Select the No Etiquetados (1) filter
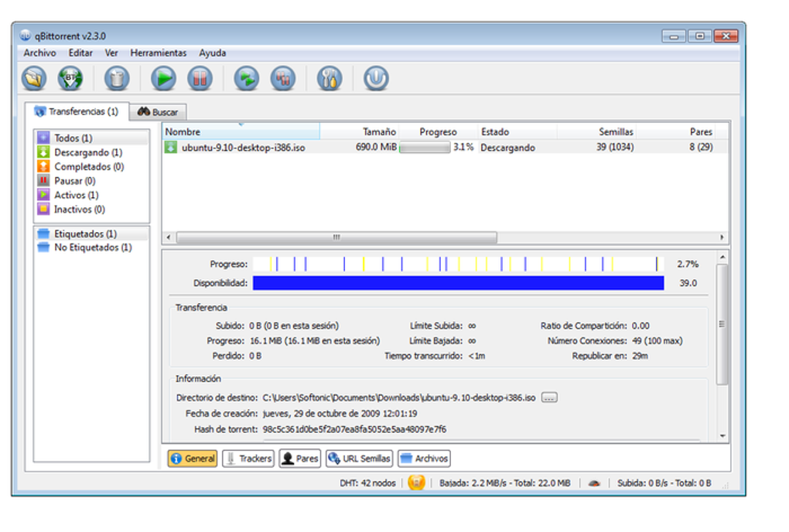This screenshot has height=532, width=789. (x=91, y=247)
